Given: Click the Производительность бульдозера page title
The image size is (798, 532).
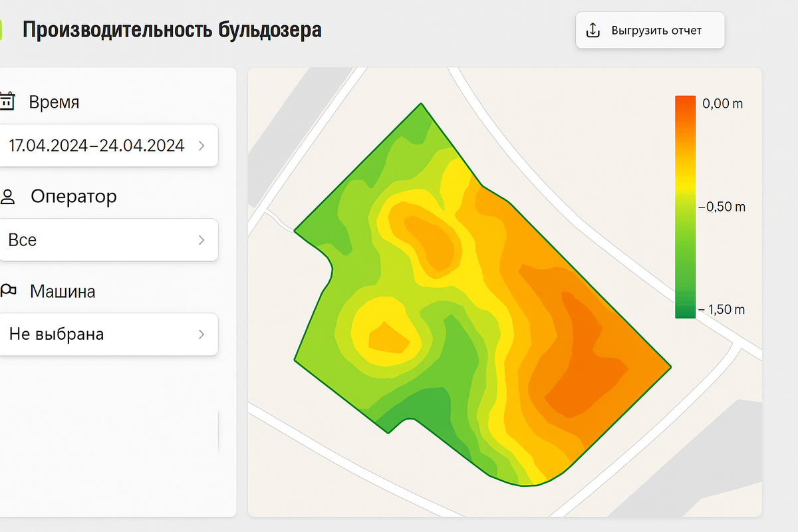Looking at the screenshot, I should [172, 29].
